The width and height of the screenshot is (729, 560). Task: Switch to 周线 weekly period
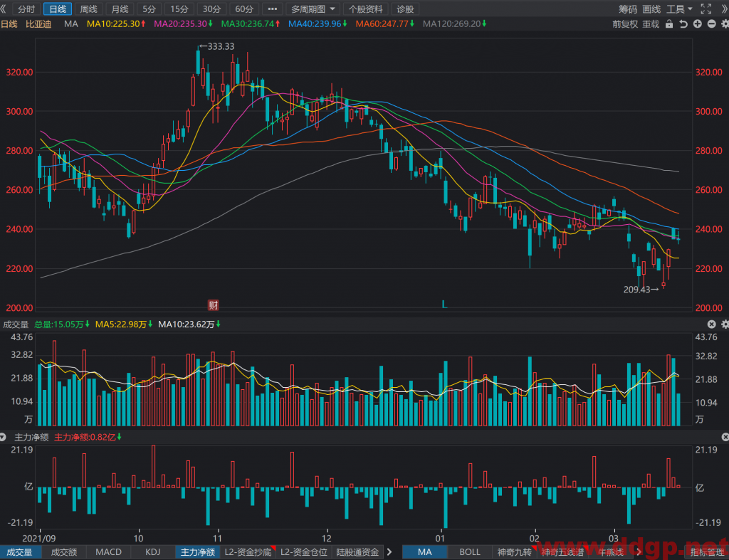tap(88, 9)
